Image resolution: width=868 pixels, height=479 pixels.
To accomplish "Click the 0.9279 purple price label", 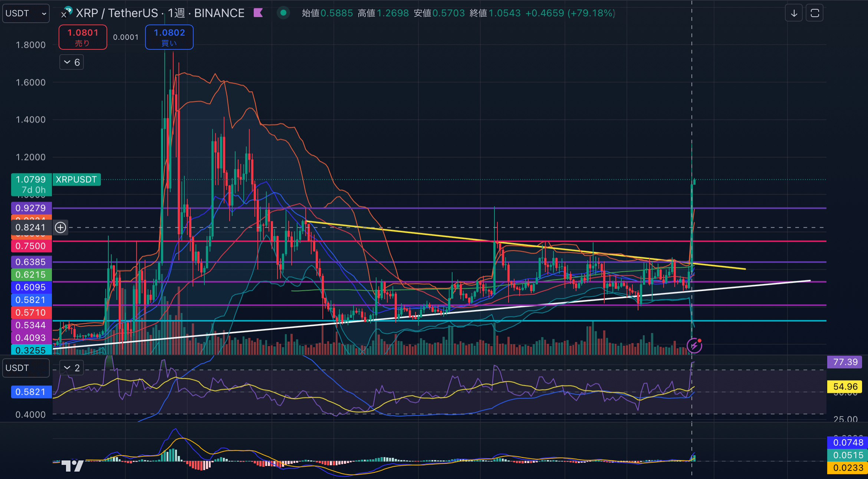I will (x=31, y=208).
